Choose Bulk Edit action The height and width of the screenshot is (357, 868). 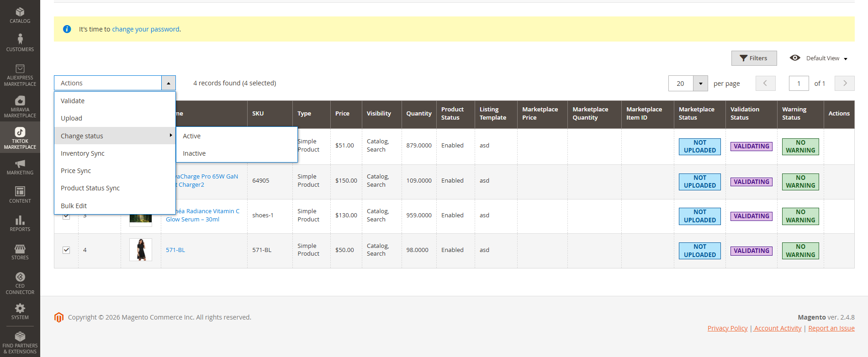tap(74, 206)
